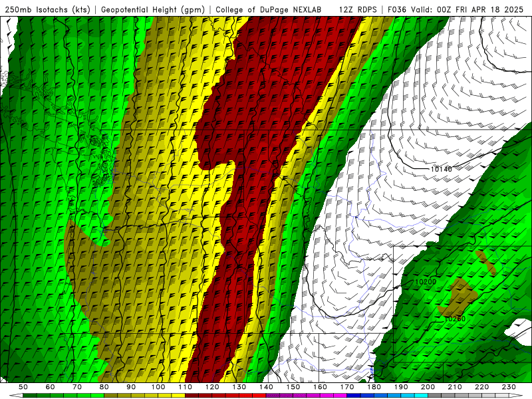Click the '250mb Isotachs (kts)' title text
This screenshot has height=399, width=532.
pos(47,9)
